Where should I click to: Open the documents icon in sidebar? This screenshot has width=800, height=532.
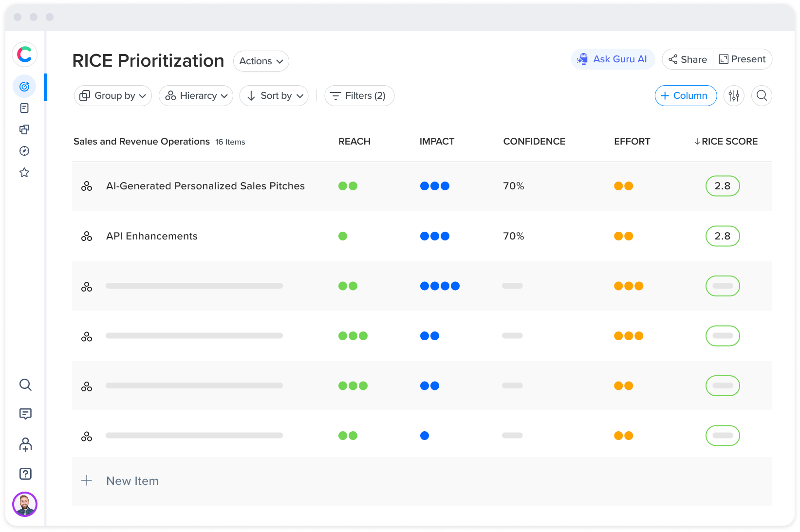24,108
